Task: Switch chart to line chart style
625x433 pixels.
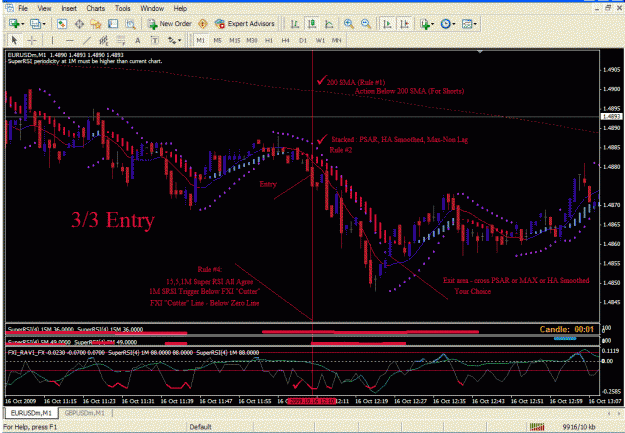Action: [329, 24]
